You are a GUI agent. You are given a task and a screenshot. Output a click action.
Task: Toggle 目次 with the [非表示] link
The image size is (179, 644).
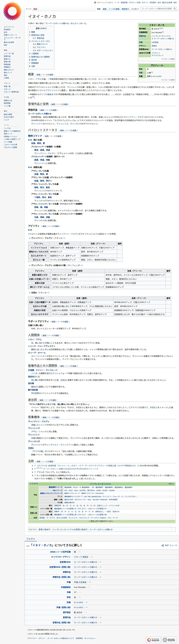43,29
